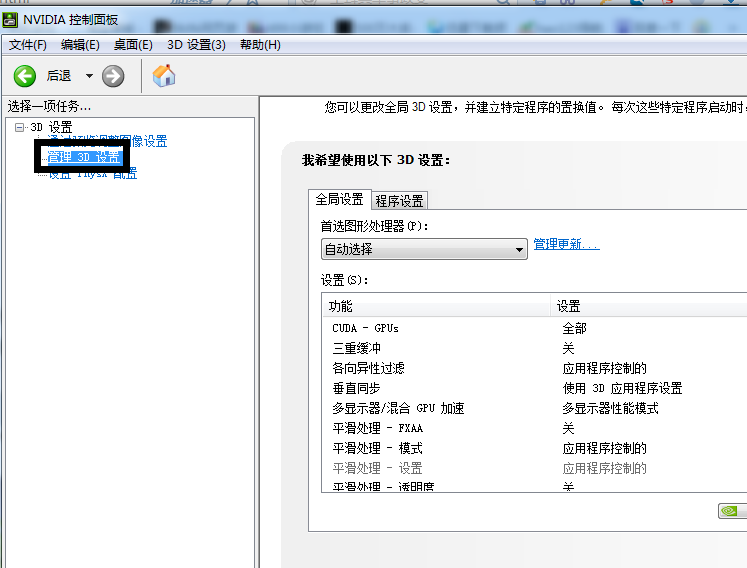Select the 平滑处理 - FXAA row
This screenshot has height=568, width=747.
(535, 428)
